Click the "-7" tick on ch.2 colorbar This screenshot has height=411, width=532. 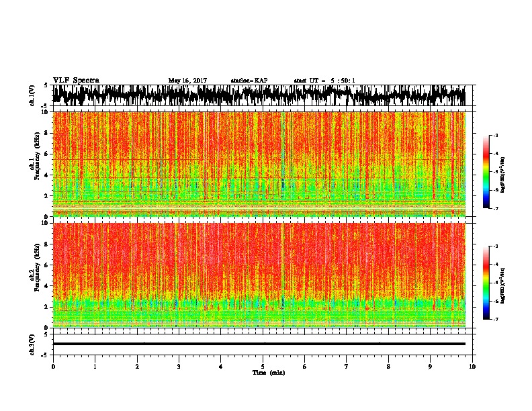pos(496,319)
